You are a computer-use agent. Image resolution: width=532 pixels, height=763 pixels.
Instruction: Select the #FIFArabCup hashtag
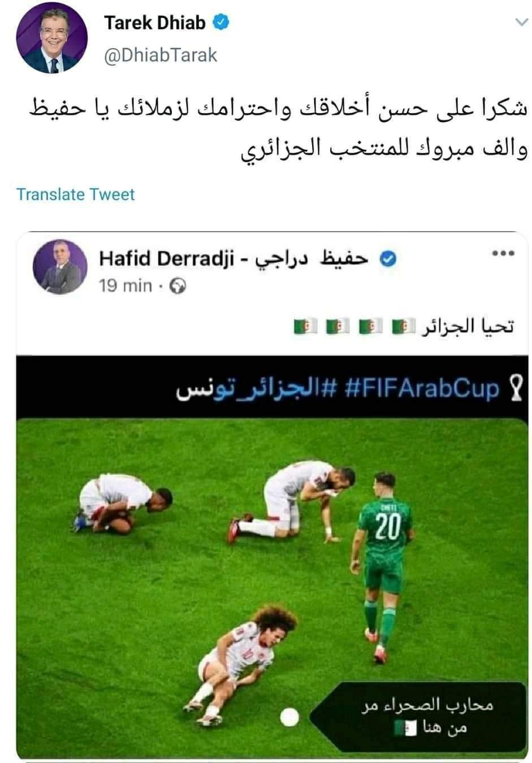[x=422, y=389]
